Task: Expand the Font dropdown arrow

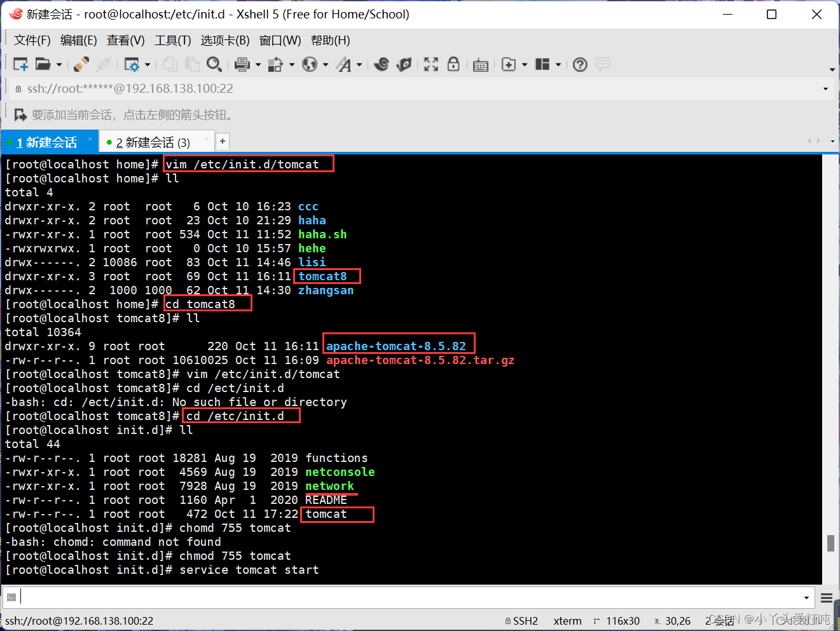Action: coord(359,65)
